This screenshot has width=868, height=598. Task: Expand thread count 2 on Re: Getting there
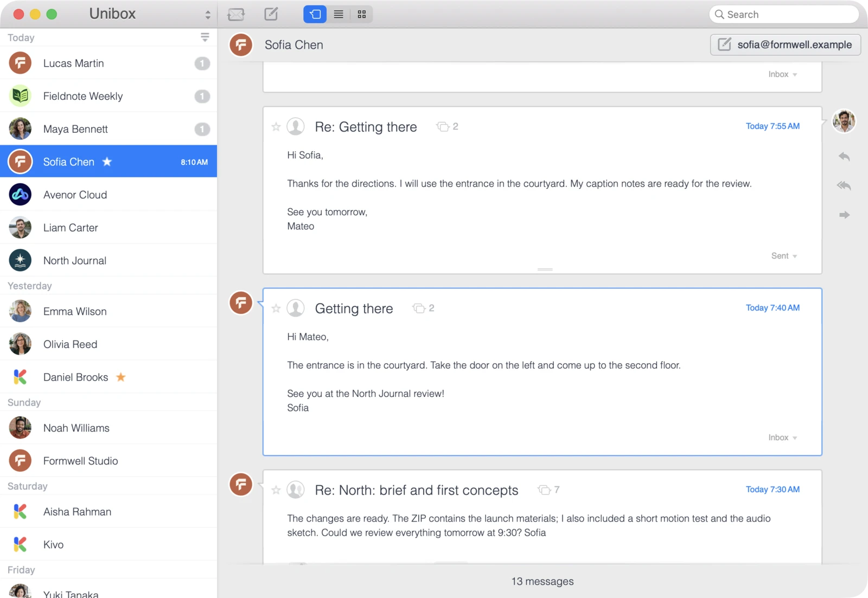coord(448,126)
